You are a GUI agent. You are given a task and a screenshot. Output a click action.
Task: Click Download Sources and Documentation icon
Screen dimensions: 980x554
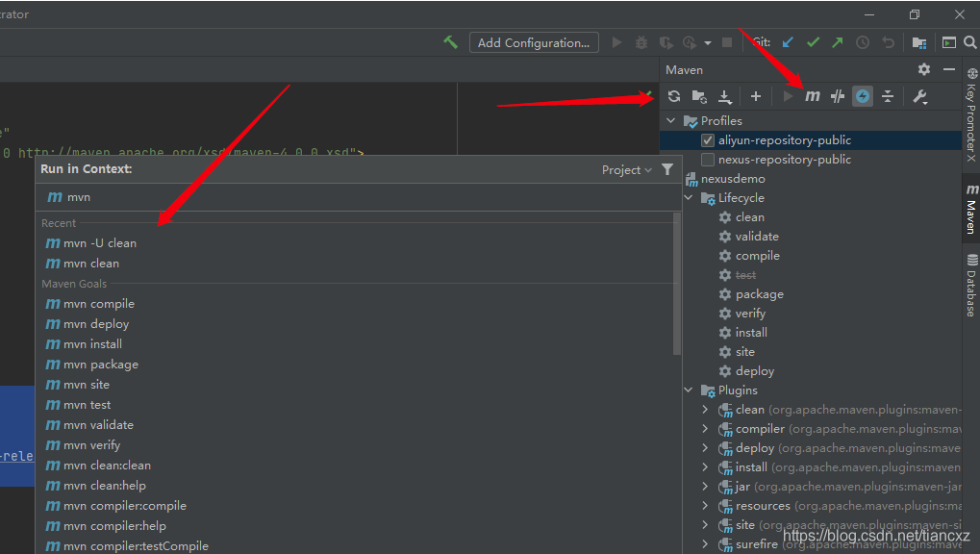coord(725,96)
